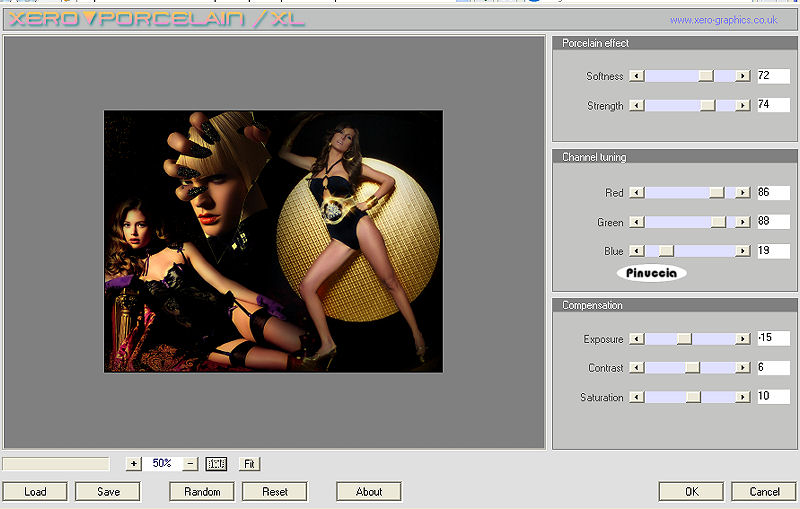Image resolution: width=800 pixels, height=509 pixels.
Task: Click the Contrast slider thumb
Action: (x=692, y=368)
